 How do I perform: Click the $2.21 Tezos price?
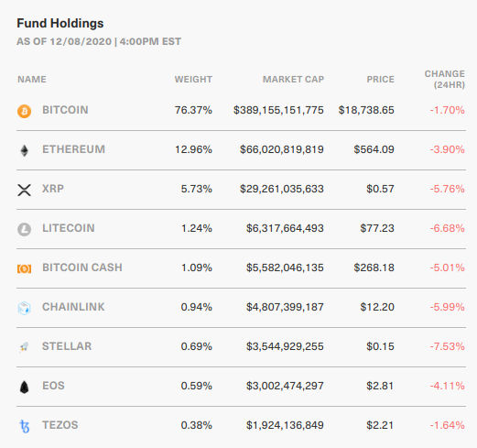(x=380, y=425)
